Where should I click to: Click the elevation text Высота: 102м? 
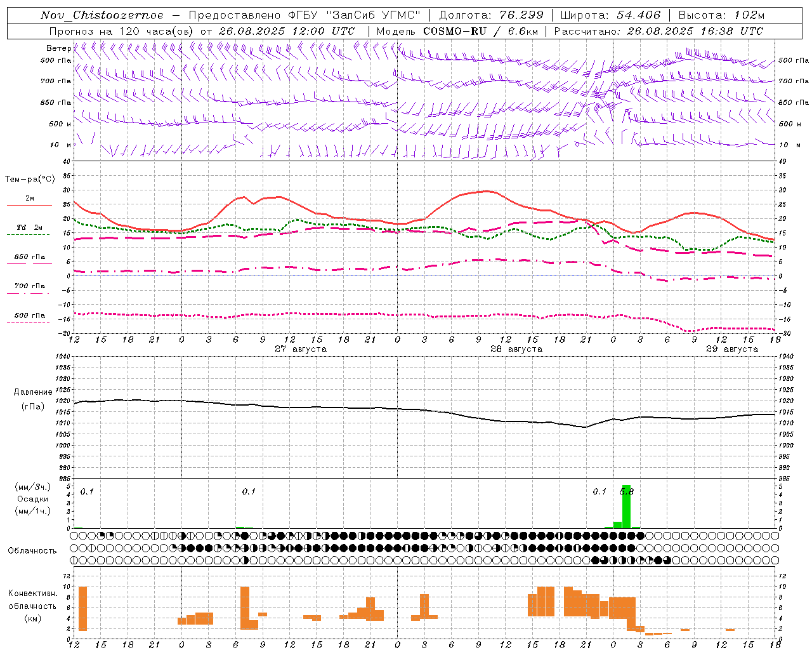[x=721, y=15]
